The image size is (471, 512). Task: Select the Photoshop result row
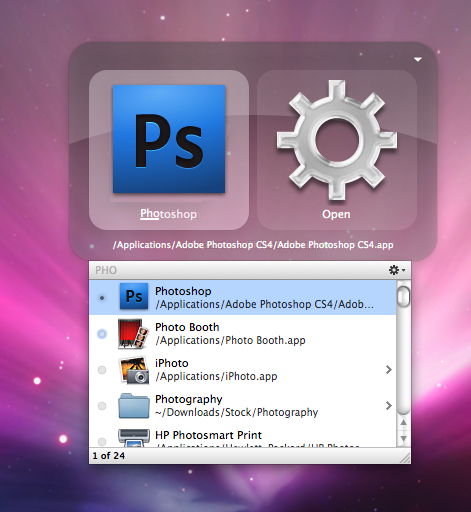(x=243, y=297)
